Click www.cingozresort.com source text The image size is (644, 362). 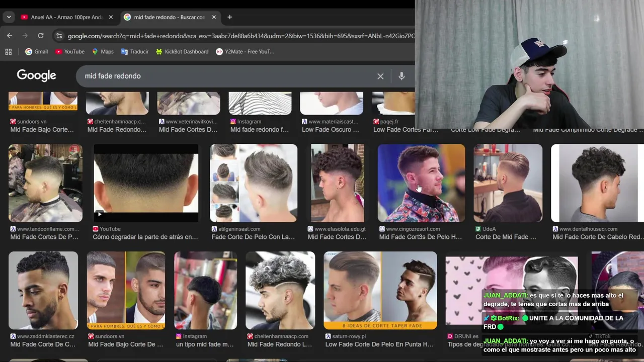point(413,229)
